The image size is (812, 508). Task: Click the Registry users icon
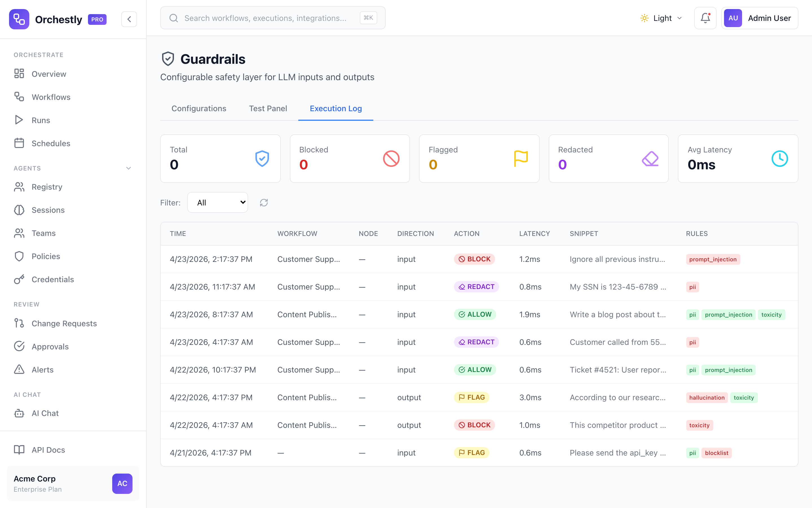19,187
